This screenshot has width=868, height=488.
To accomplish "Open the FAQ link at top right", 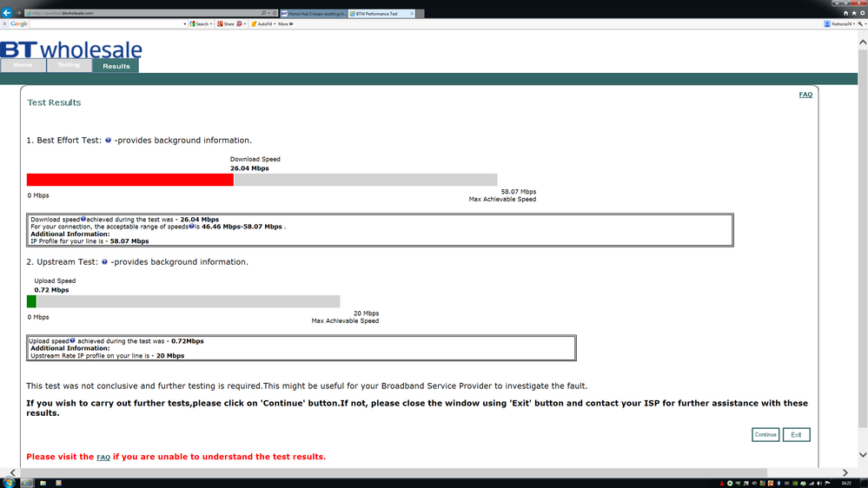I will click(x=805, y=95).
